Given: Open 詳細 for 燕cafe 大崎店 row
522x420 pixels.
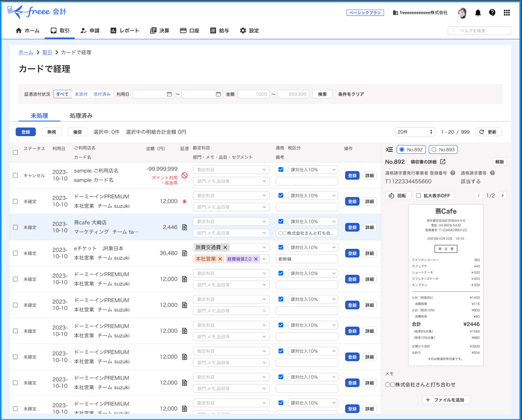Looking at the screenshot, I should tap(369, 227).
